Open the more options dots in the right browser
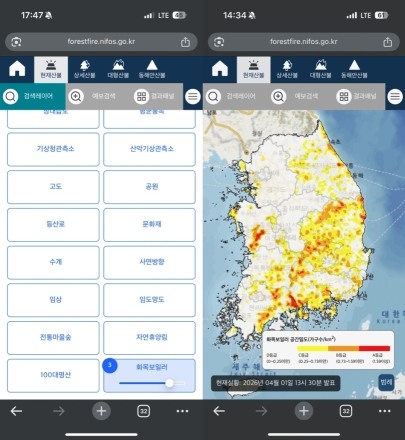The image size is (405, 440). (x=385, y=411)
